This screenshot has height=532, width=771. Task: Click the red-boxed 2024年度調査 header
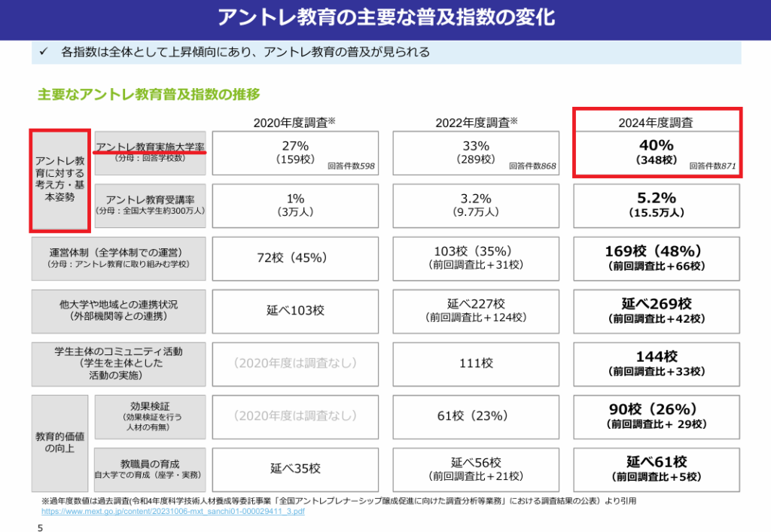[656, 122]
